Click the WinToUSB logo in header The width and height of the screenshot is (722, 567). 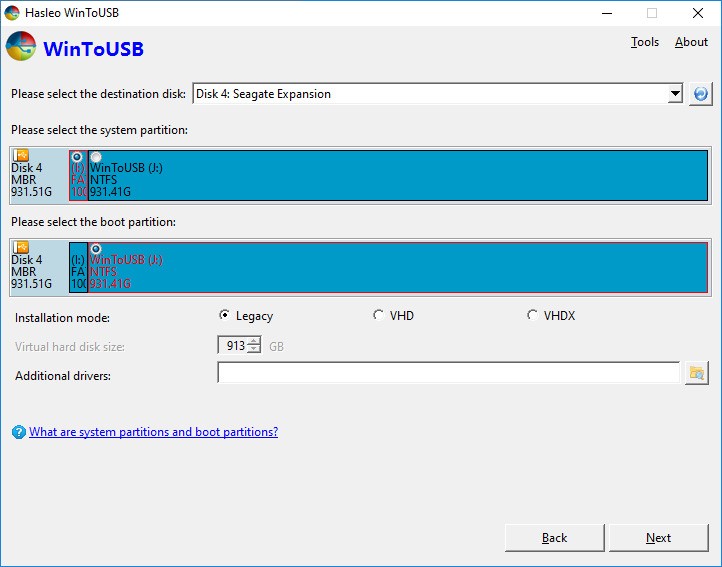tap(21, 47)
